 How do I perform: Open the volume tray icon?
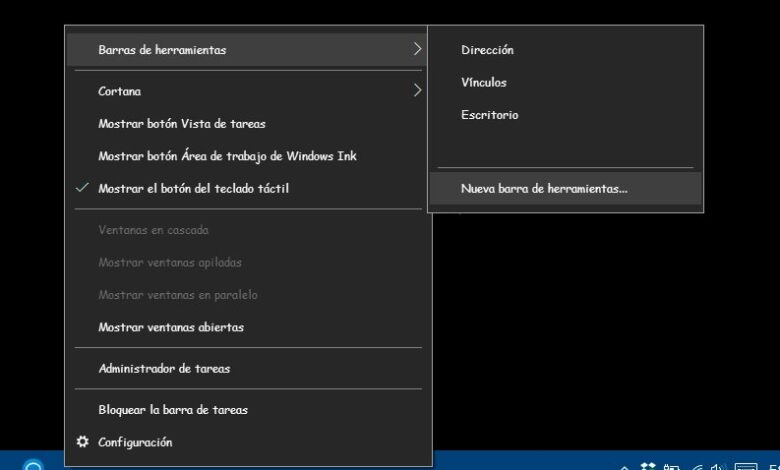point(717,467)
